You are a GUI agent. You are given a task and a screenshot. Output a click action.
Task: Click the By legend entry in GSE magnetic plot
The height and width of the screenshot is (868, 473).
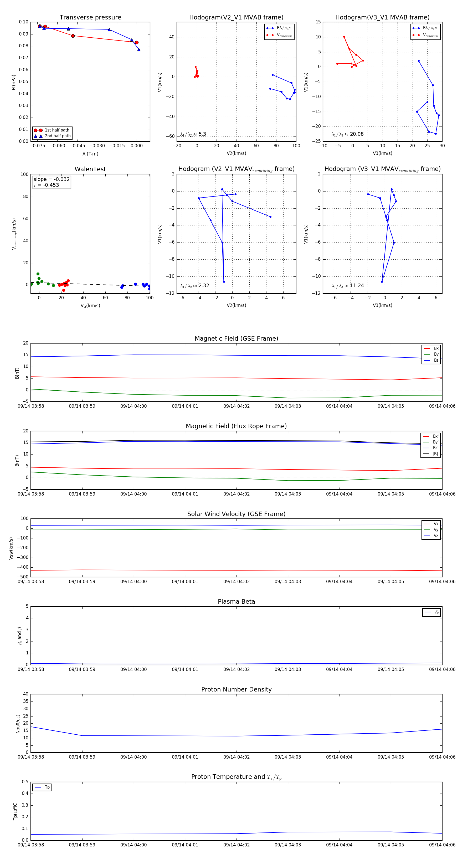coord(431,355)
